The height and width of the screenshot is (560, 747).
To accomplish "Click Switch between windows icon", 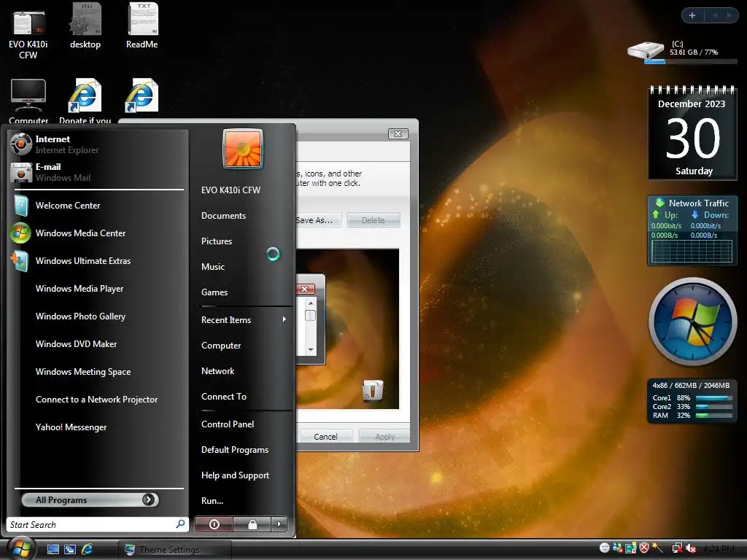I will 70,550.
